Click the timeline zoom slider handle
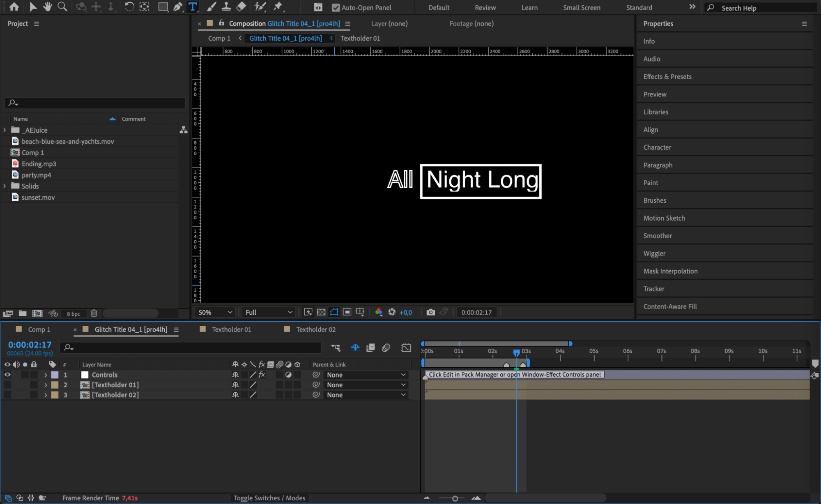Viewport: 821px width, 504px height. point(455,498)
